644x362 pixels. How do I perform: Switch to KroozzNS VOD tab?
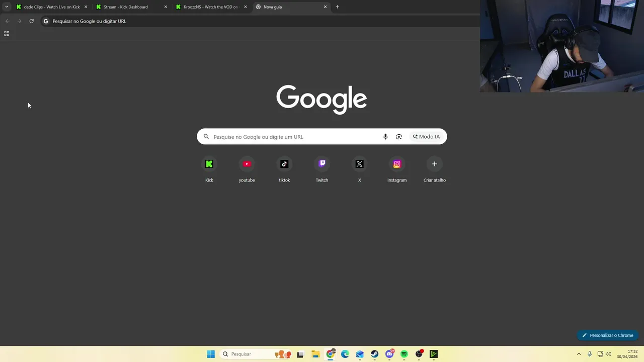(211, 7)
